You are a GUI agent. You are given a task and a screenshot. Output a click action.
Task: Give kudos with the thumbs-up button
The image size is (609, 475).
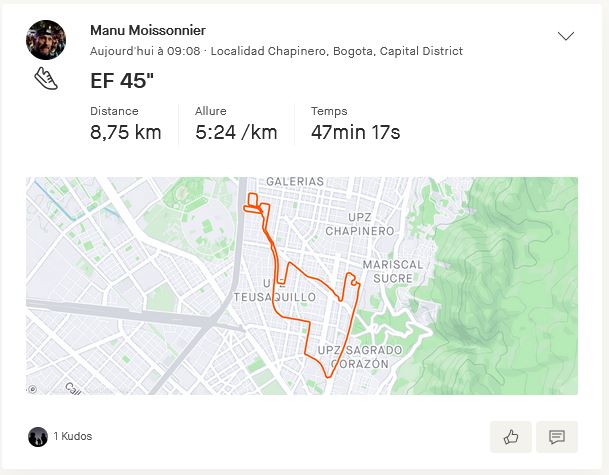(511, 437)
